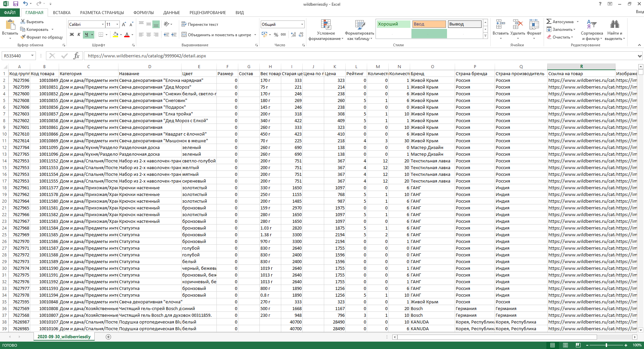Screen dimensions: 644x349
Task: Apply comma style (000) format
Action: click(x=283, y=35)
